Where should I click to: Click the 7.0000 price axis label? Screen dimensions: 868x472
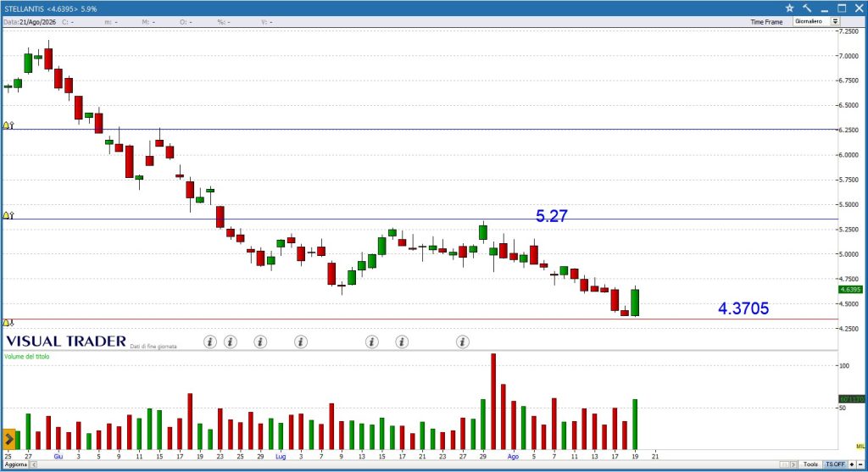(849, 56)
